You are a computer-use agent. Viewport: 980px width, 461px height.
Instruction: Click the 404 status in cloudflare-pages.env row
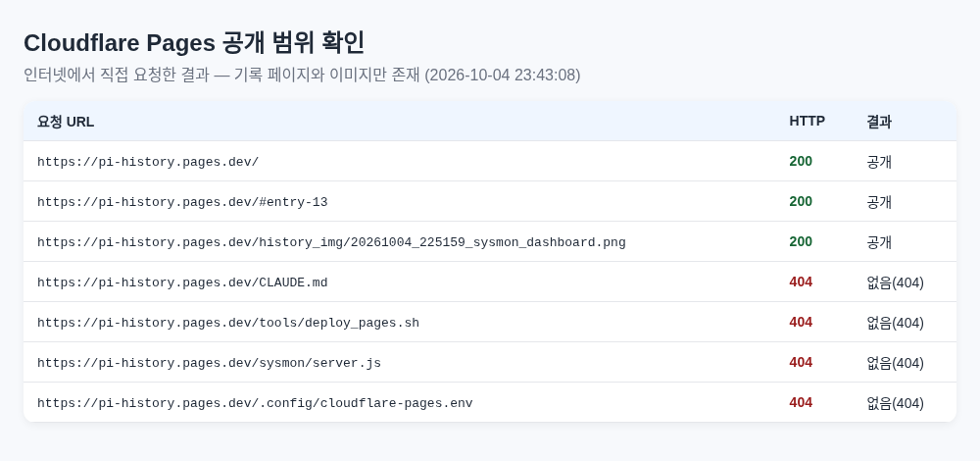click(801, 403)
